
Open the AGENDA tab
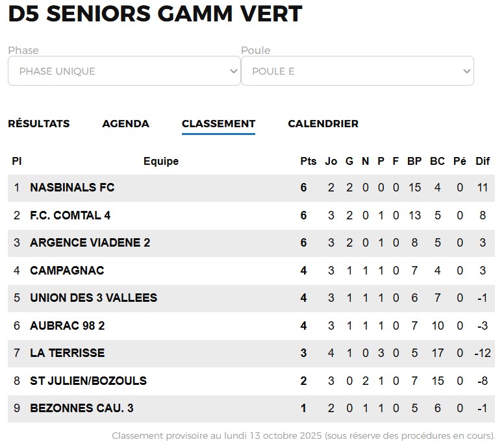click(x=125, y=123)
